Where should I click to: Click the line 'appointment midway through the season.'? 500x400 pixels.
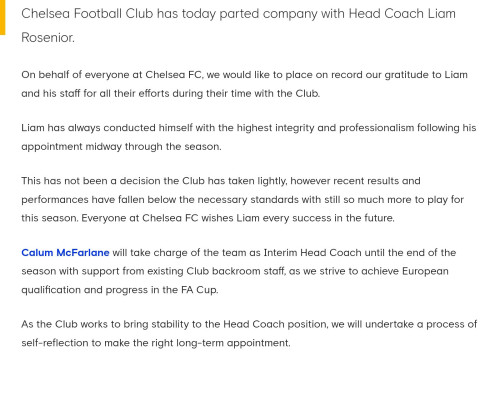click(x=121, y=147)
